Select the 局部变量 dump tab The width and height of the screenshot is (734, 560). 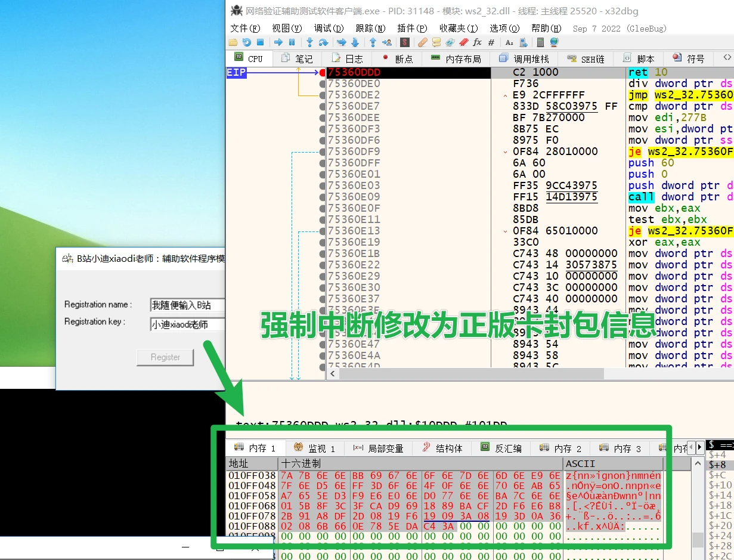pos(378,448)
